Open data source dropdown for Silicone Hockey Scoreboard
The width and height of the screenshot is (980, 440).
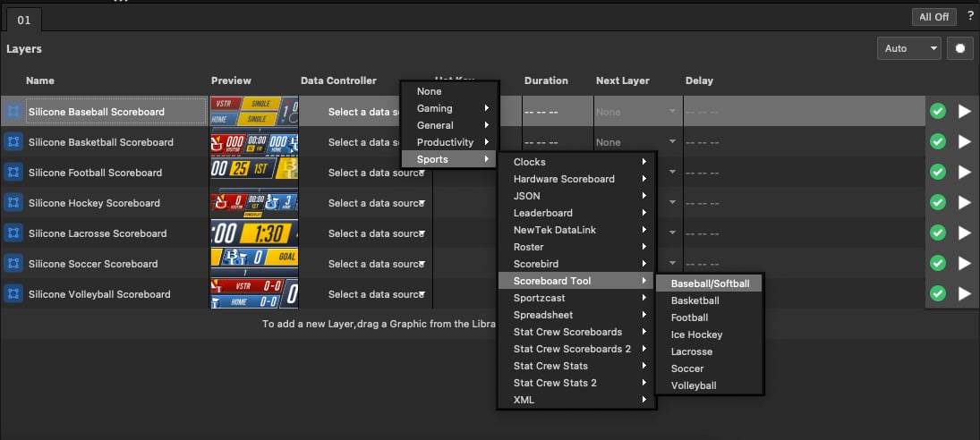click(376, 203)
